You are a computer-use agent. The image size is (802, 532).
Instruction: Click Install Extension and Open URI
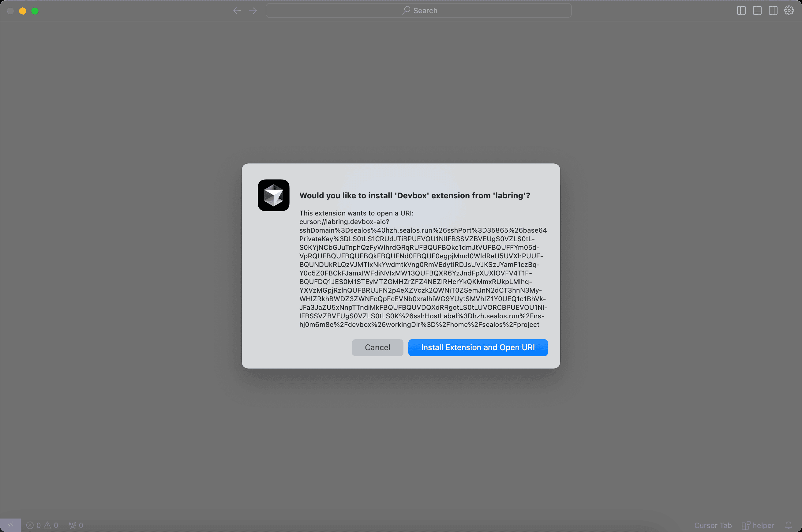(x=478, y=347)
